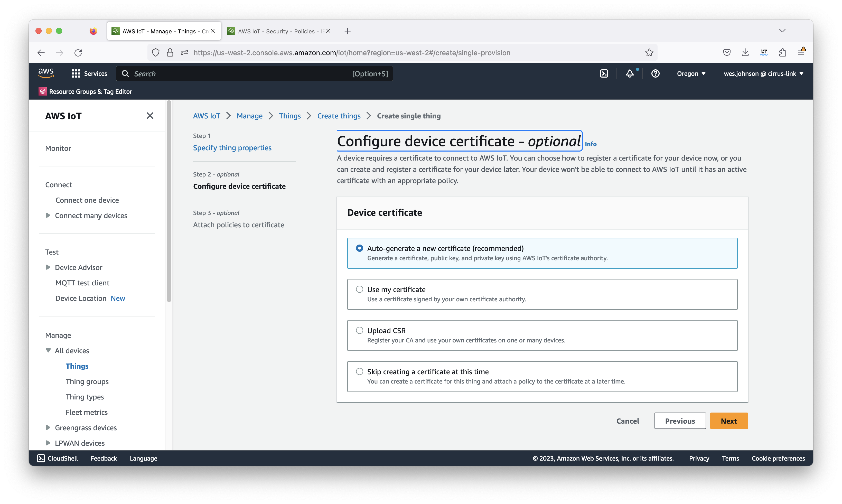Click the LT extension icon in the toolbar
The width and height of the screenshot is (842, 504).
(x=764, y=53)
